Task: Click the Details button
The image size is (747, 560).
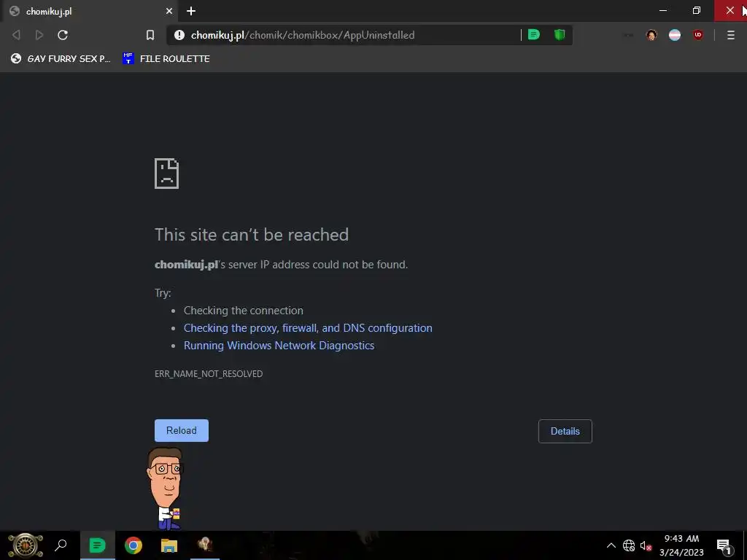Action: [565, 431]
